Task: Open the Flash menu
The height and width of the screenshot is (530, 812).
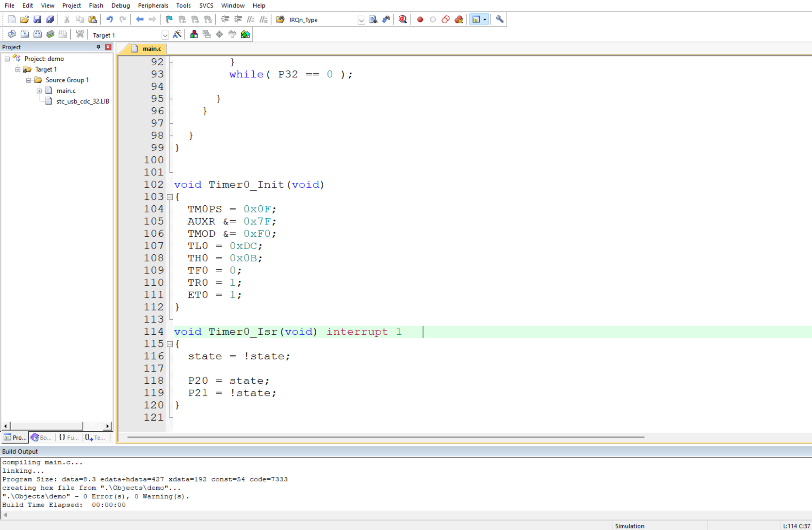Action: click(96, 5)
